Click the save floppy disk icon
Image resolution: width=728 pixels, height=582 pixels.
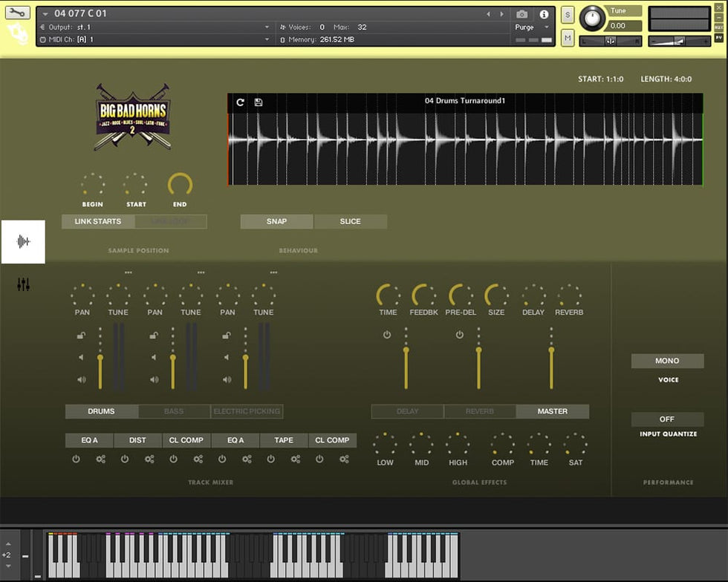click(258, 102)
